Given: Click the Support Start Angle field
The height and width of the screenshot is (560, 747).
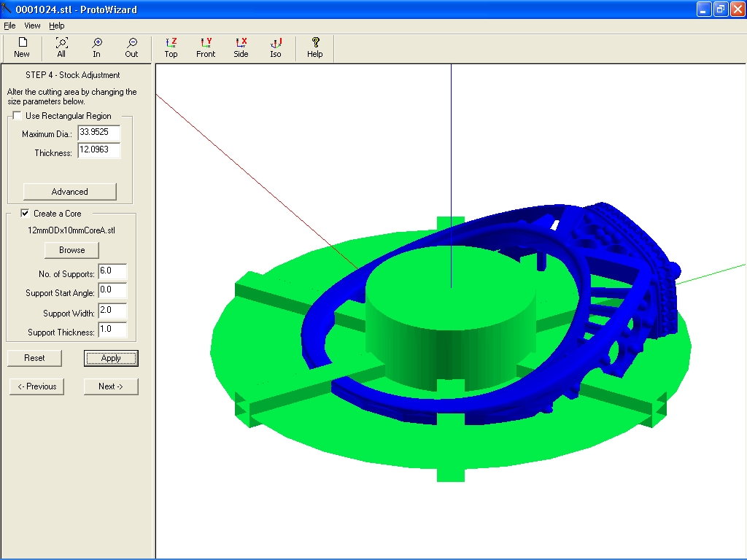Looking at the screenshot, I should point(112,290).
